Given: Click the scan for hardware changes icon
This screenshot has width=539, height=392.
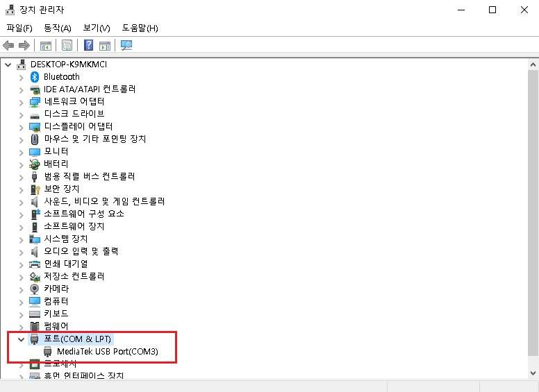Looking at the screenshot, I should [126, 46].
